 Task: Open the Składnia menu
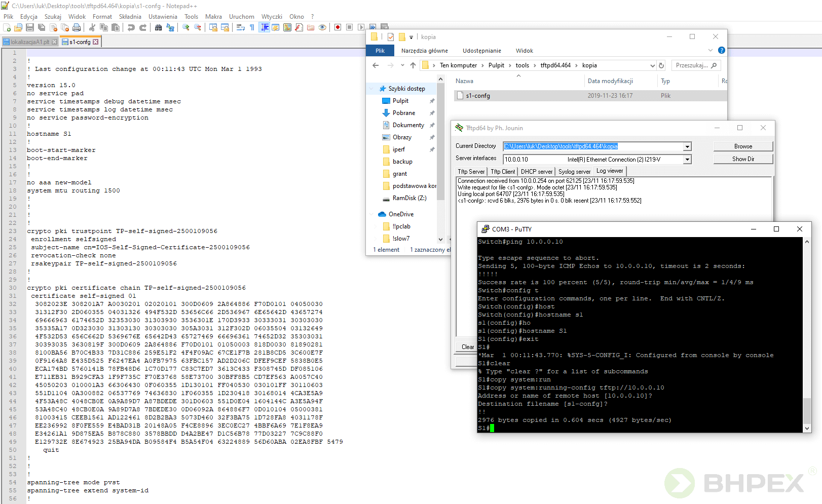coord(130,17)
